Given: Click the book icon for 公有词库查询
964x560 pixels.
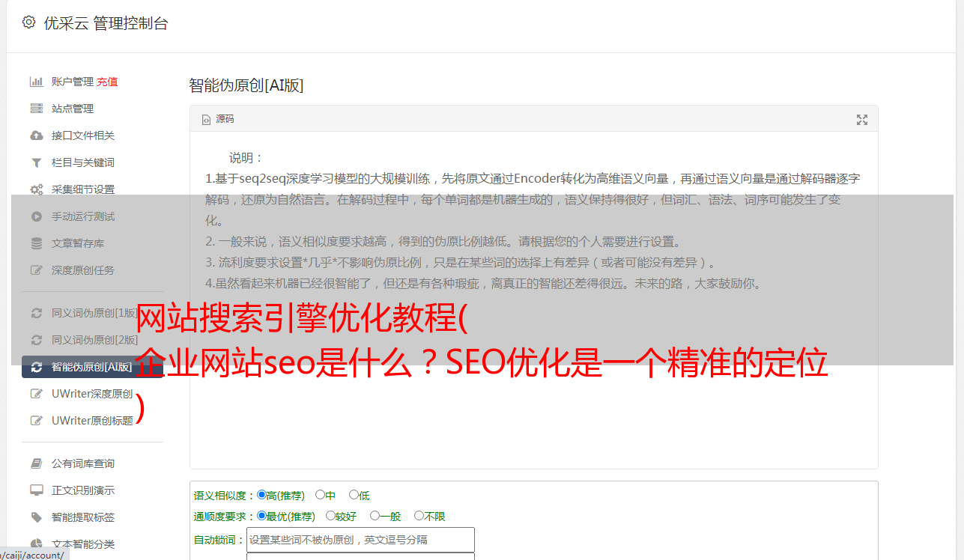Looking at the screenshot, I should pyautogui.click(x=36, y=463).
